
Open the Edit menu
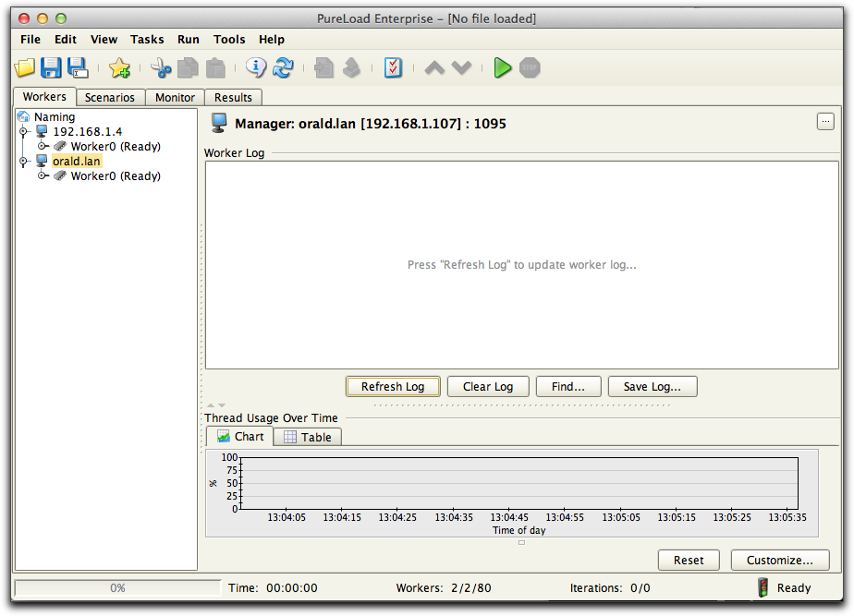[66, 39]
